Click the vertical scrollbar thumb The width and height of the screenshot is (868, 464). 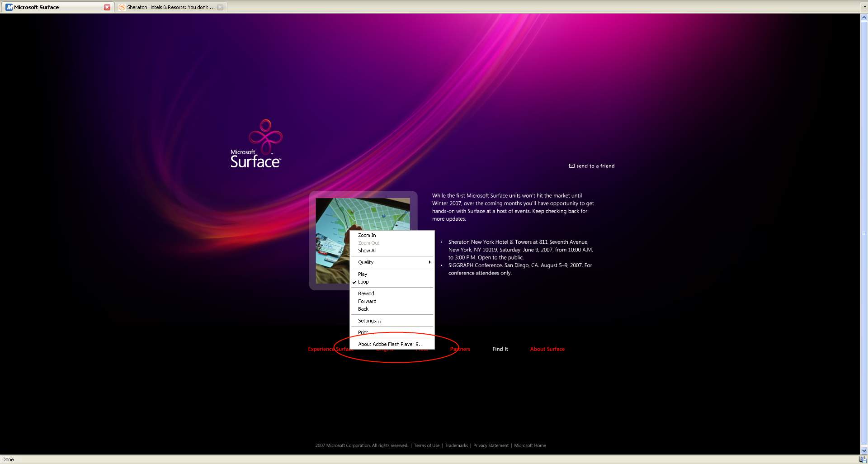pyautogui.click(x=864, y=234)
